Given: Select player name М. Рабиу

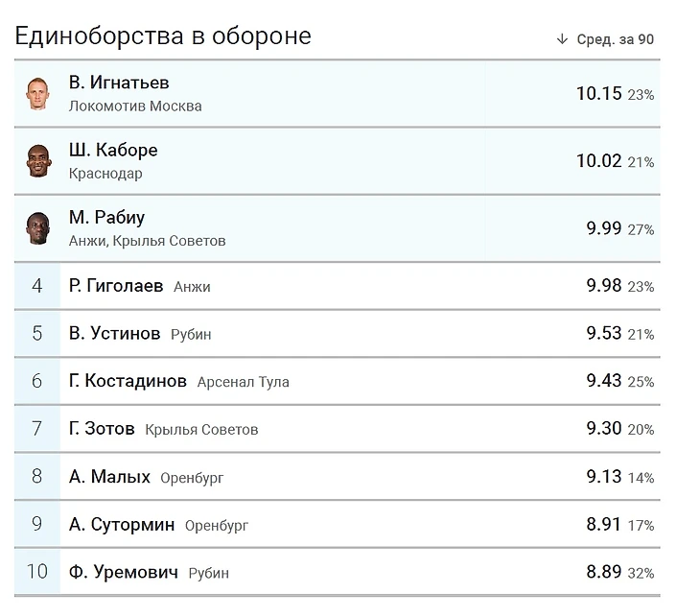Looking at the screenshot, I should (106, 217).
